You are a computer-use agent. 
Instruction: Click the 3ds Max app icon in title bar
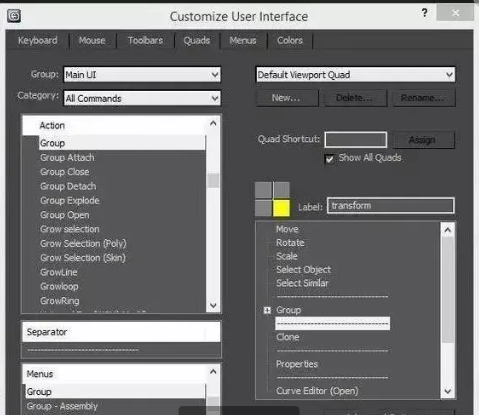14,16
